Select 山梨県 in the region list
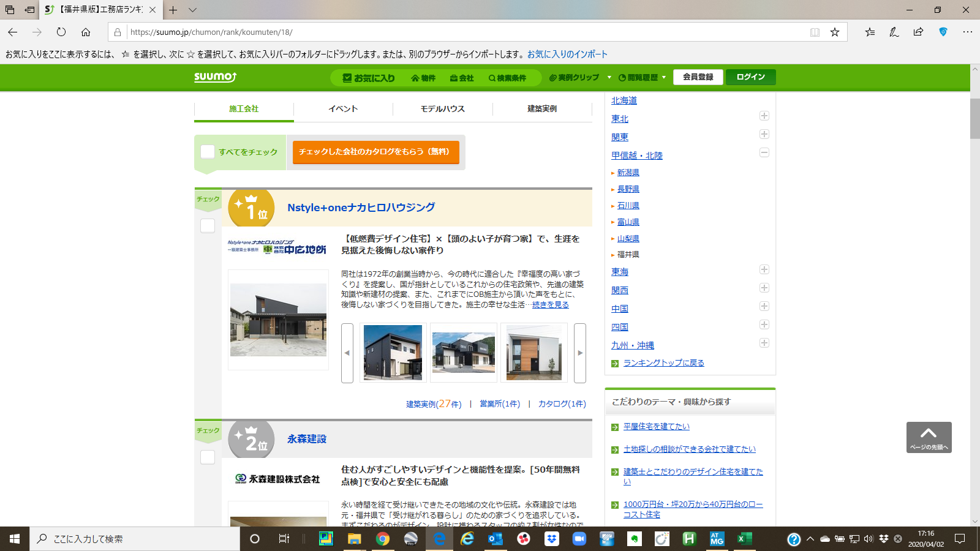The height and width of the screenshot is (551, 980). [628, 239]
